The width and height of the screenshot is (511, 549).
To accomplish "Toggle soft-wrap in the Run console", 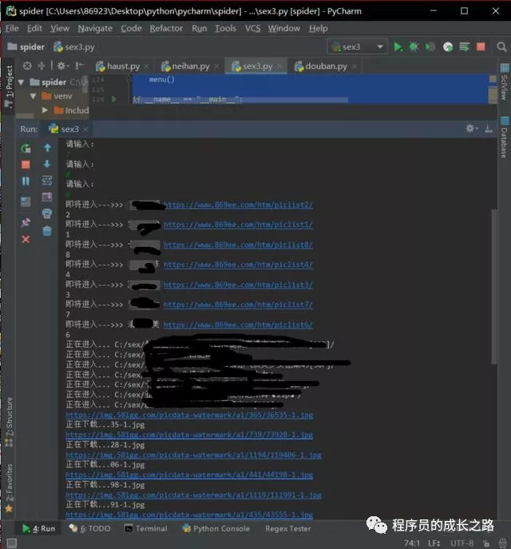I will click(x=47, y=181).
